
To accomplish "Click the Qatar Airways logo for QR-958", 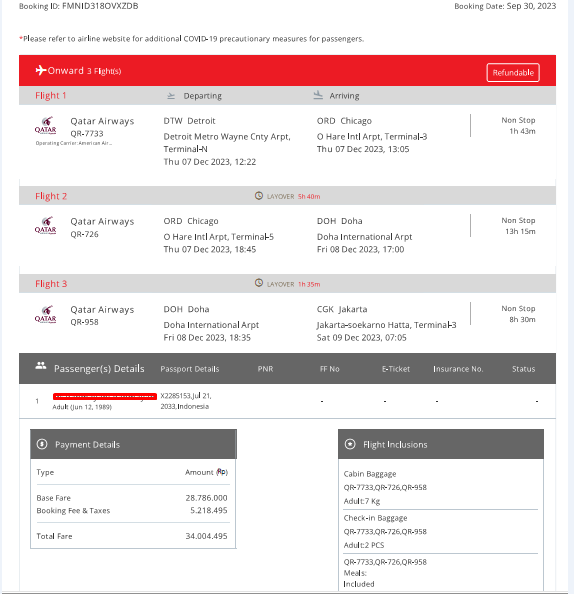I will click(x=45, y=314).
